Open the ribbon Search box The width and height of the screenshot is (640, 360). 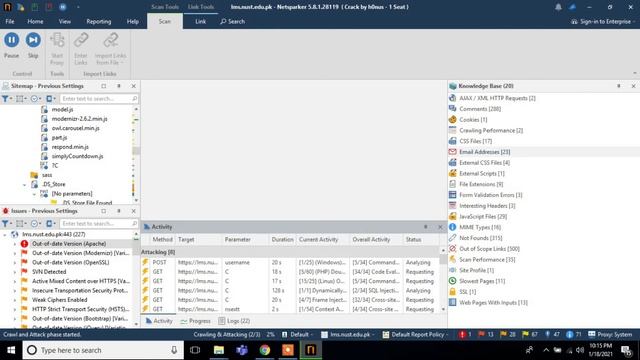coord(232,22)
